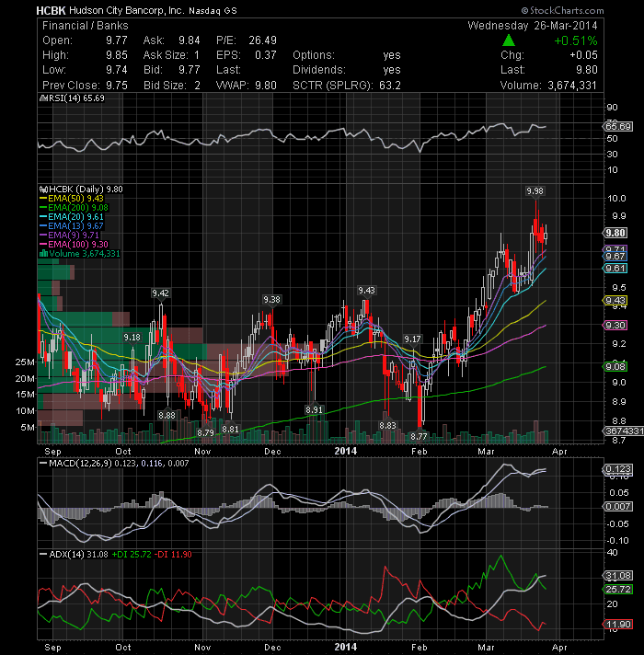Click the 25M volume axis label
The height and width of the screenshot is (655, 644).
point(25,362)
